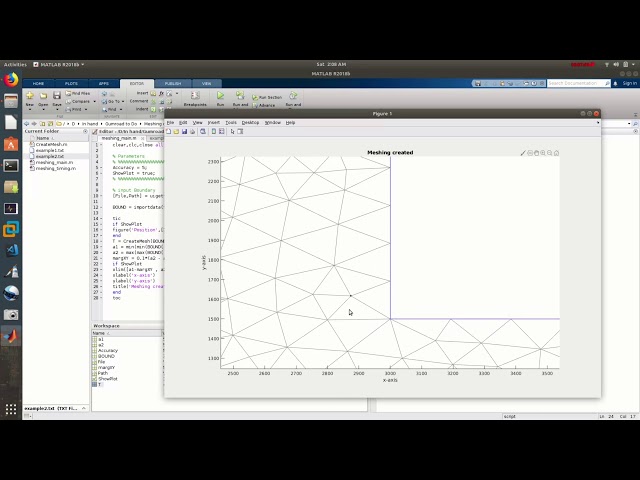Switch to the APPS ribbon tab
Screen dimensions: 640x480
[x=104, y=83]
